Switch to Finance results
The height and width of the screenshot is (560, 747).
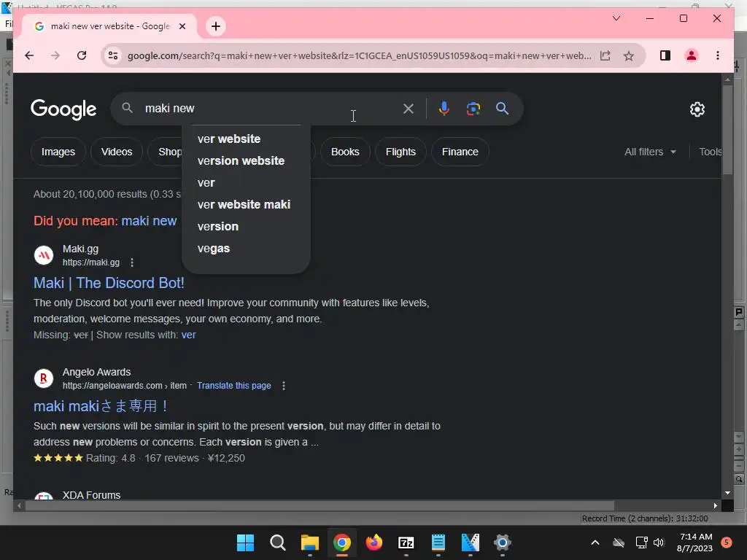[x=460, y=152]
